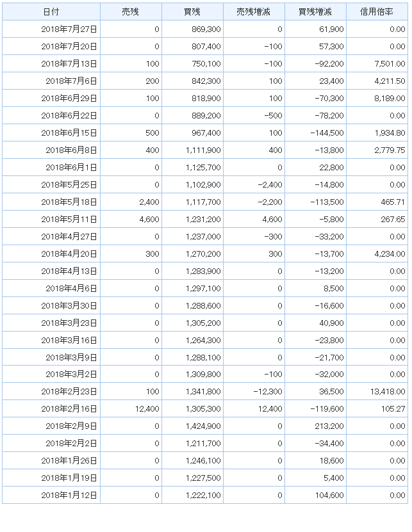Select the 213,200 買残増減 value
This screenshot has height=532, width=412.
pyautogui.click(x=329, y=426)
